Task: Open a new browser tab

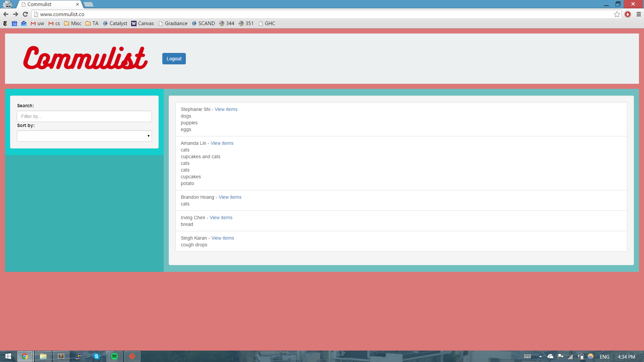Action: pyautogui.click(x=89, y=4)
